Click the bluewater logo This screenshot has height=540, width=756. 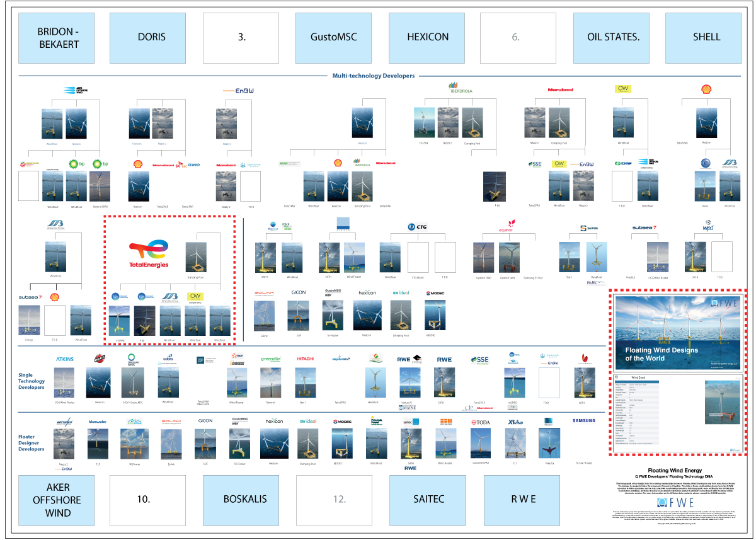[x=98, y=421]
